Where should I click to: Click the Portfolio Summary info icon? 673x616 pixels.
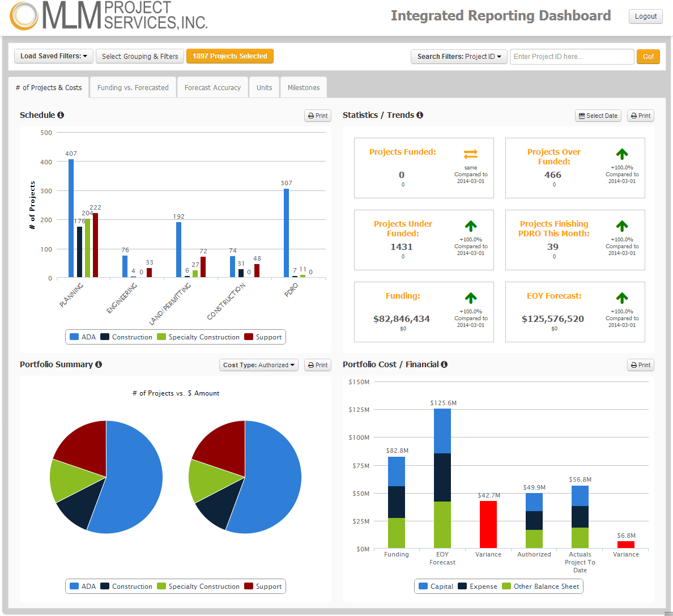click(99, 365)
